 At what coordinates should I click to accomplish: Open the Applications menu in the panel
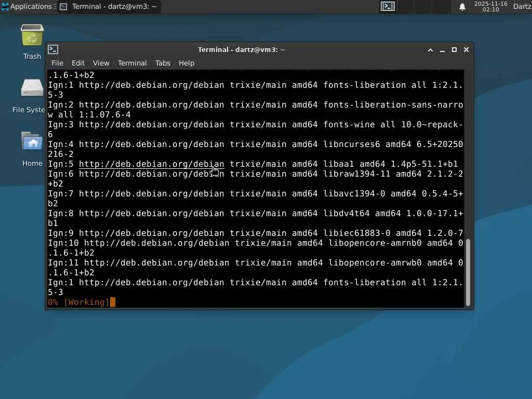coord(28,6)
